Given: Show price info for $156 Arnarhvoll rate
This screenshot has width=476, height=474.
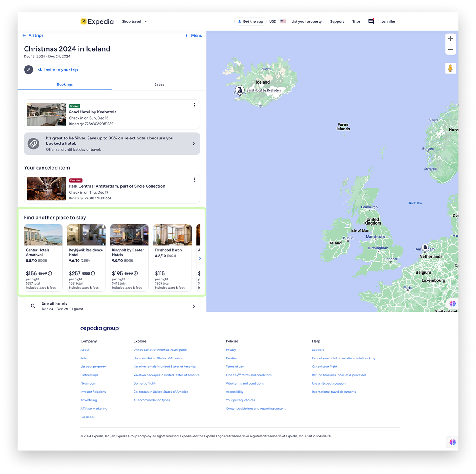Looking at the screenshot, I should point(50,273).
